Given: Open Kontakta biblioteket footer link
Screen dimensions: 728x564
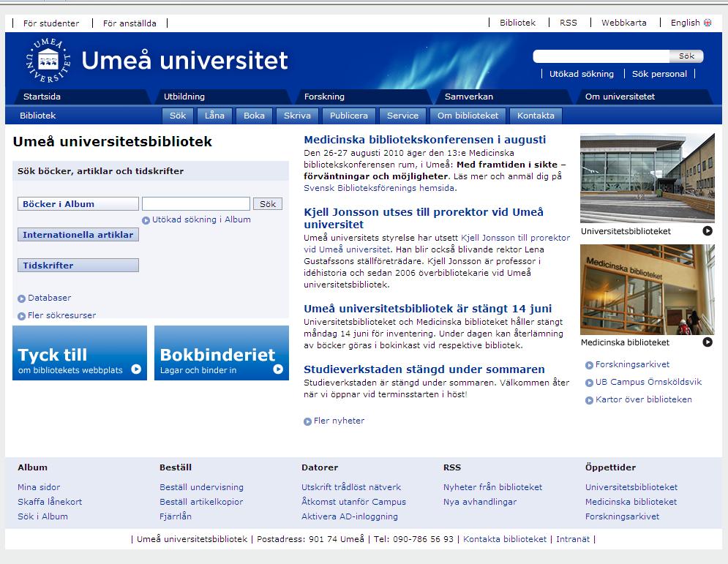Looking at the screenshot, I should (505, 539).
